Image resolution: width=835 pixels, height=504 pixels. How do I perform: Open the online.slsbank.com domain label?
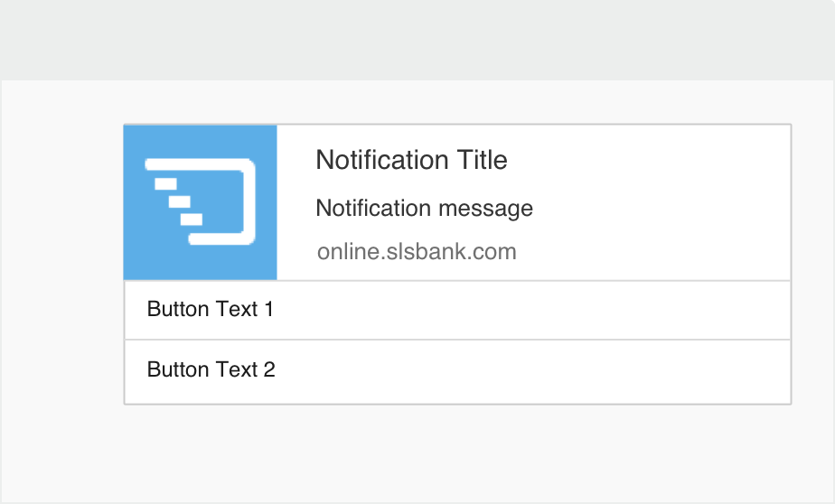pyautogui.click(x=417, y=252)
